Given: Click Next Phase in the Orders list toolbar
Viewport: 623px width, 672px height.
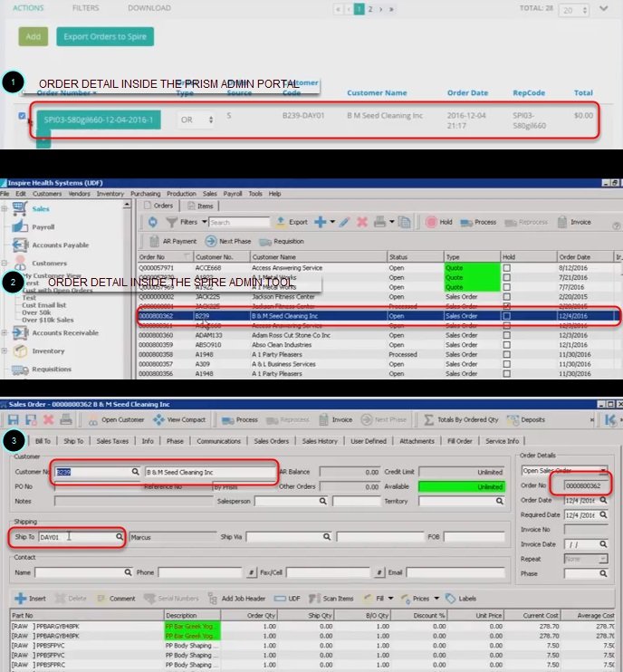Looking at the screenshot, I should coord(228,241).
